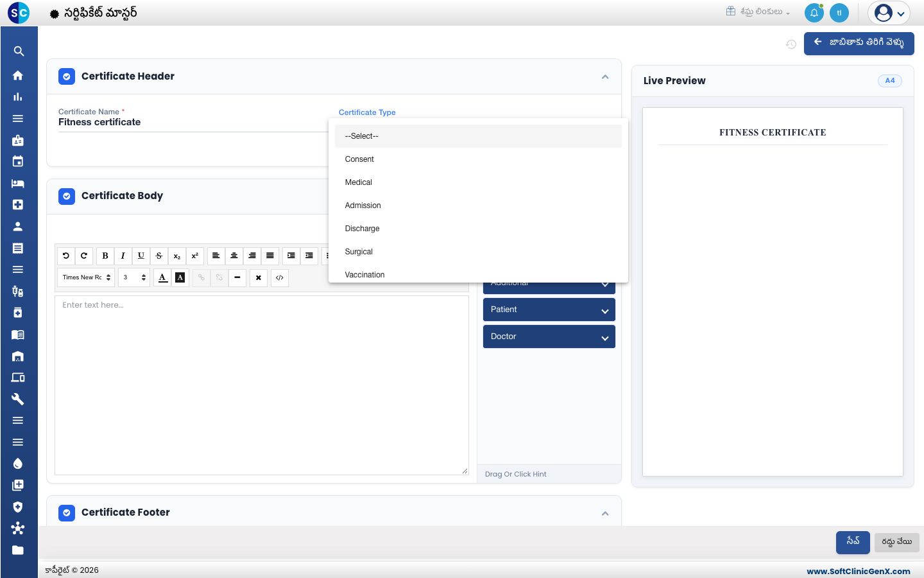Open the font color picker
This screenshot has height=578, width=924.
[x=163, y=278]
